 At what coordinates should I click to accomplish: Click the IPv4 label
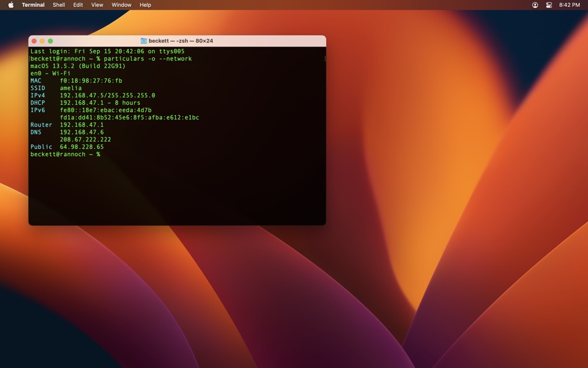pyautogui.click(x=38, y=95)
